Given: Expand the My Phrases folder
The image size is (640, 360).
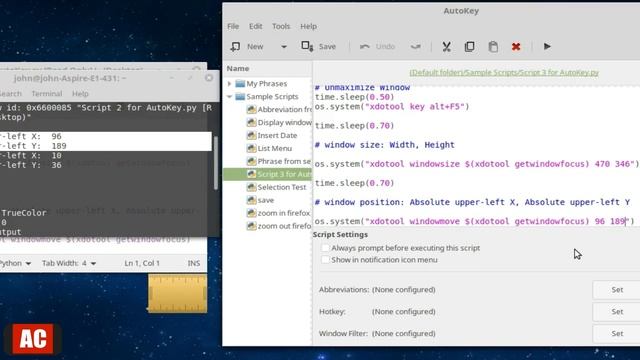Looking at the screenshot, I should pos(229,83).
